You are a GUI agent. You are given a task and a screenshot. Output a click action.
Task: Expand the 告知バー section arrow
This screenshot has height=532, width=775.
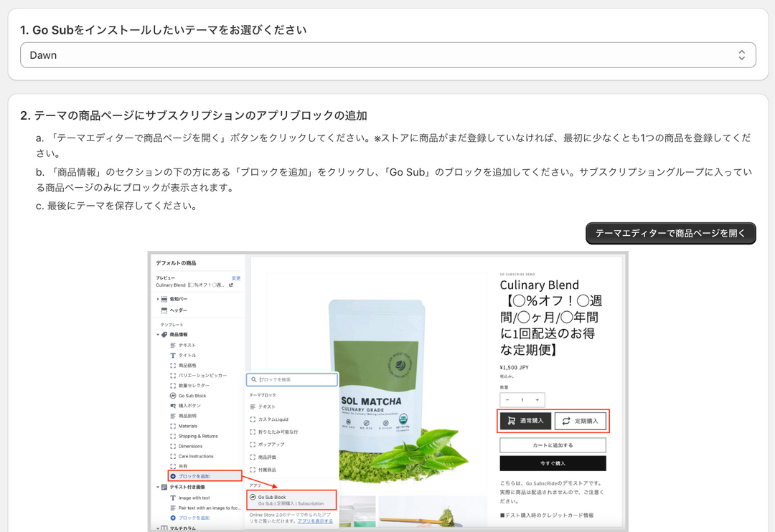click(x=157, y=299)
